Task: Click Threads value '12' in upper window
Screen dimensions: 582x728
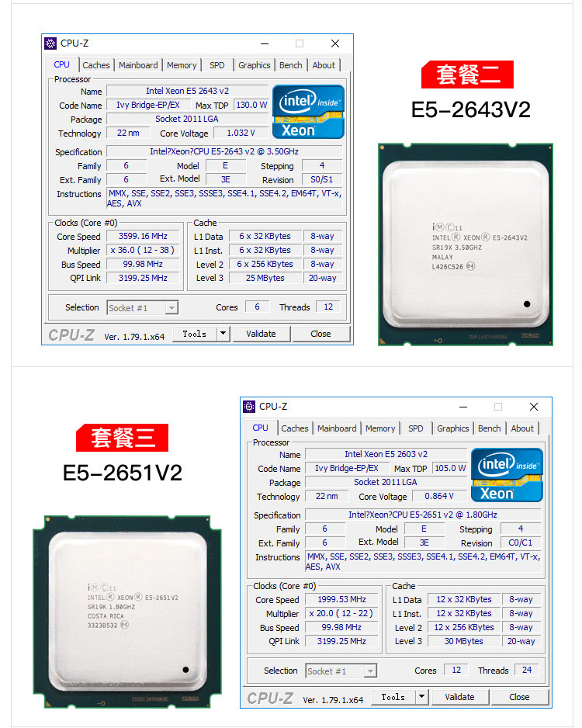Action: point(328,307)
